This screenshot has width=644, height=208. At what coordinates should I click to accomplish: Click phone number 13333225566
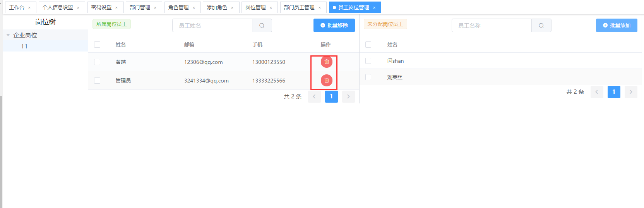[269, 81]
